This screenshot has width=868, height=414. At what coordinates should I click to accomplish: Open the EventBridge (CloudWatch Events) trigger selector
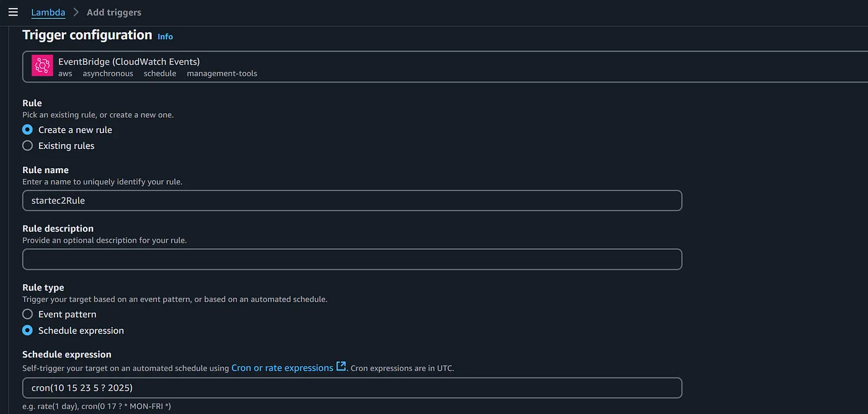[445, 67]
